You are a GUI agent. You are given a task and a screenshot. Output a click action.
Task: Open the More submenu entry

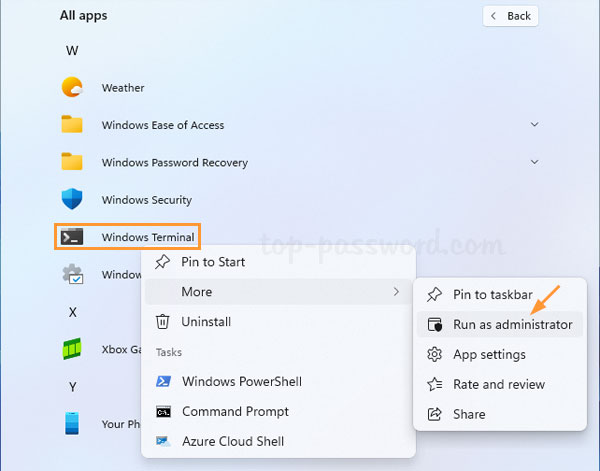coord(279,292)
